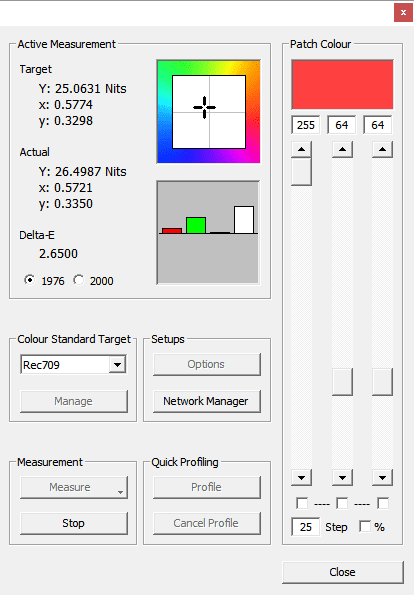414x595 pixels.
Task: Click the Step value field showing 25
Action: (x=305, y=527)
